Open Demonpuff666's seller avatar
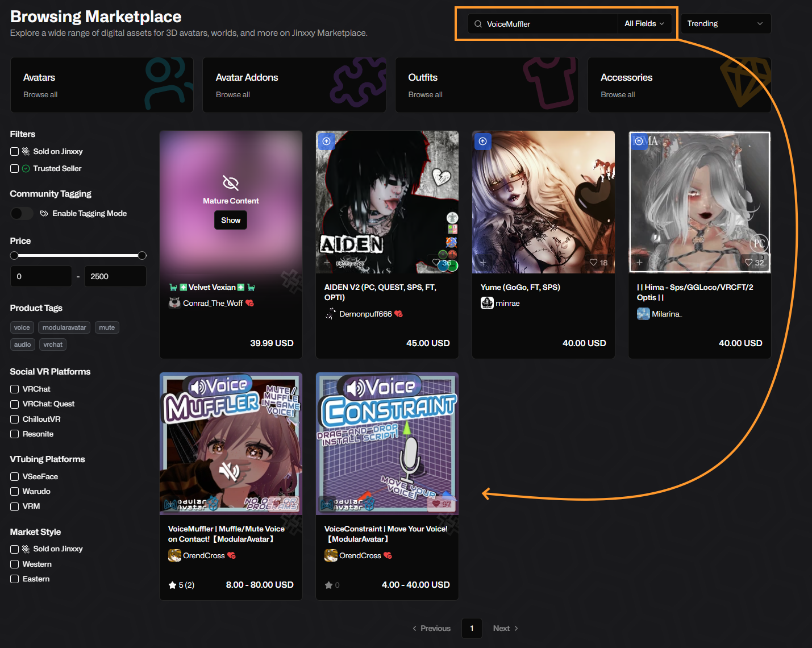Image resolution: width=812 pixels, height=648 pixels. 331,314
